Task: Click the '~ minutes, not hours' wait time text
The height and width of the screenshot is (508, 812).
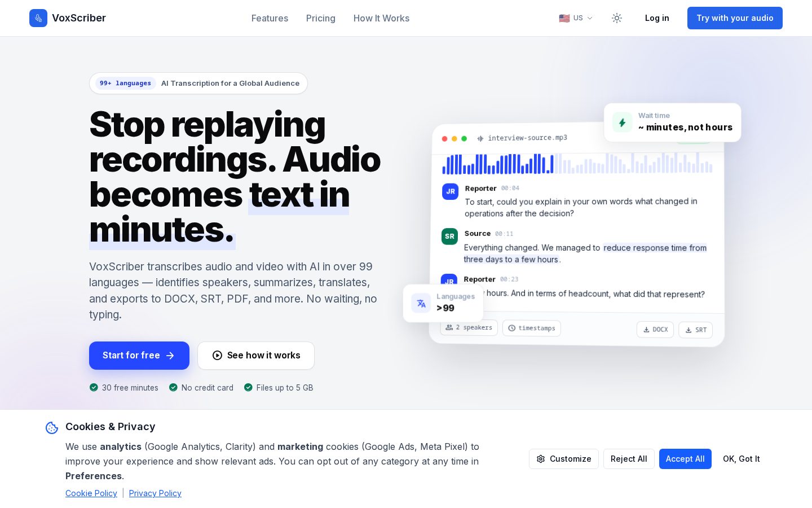Action: coord(685,128)
